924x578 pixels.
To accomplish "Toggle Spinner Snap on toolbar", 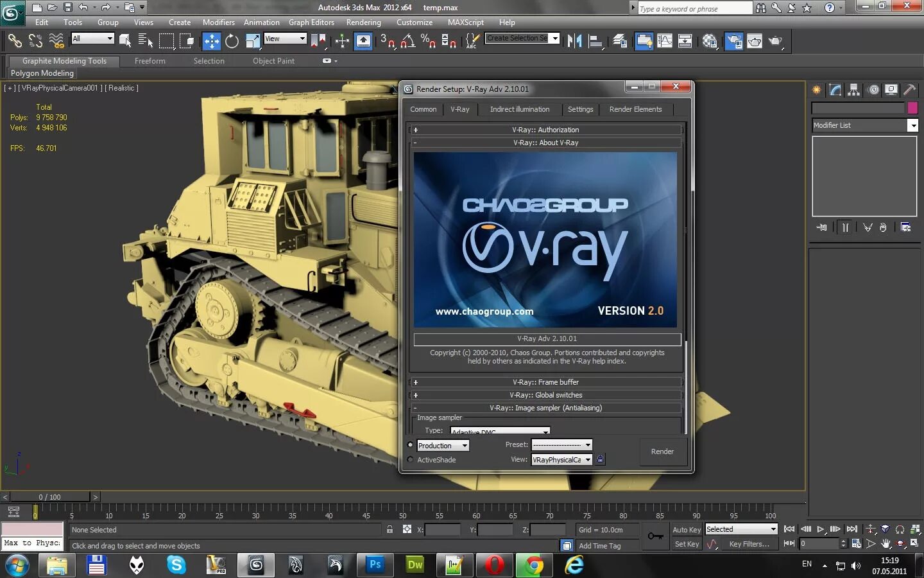I will [x=449, y=41].
